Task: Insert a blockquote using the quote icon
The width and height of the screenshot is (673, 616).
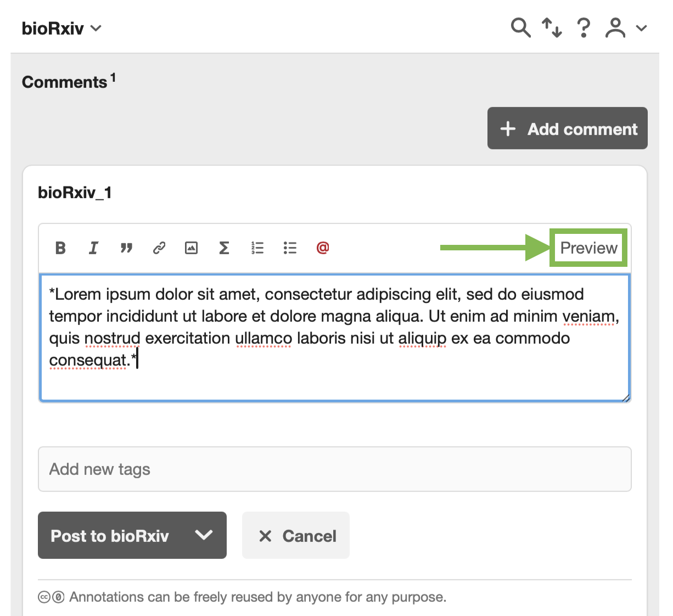Action: click(x=126, y=248)
